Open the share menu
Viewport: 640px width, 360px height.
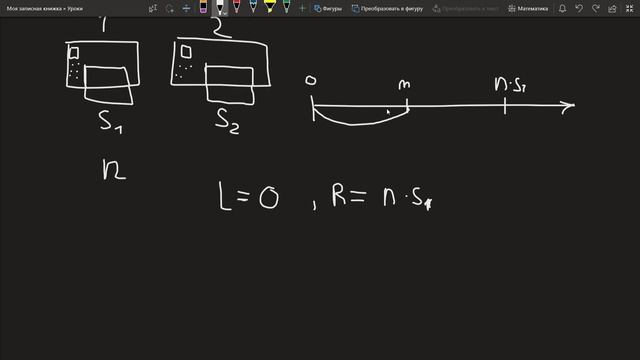tap(612, 9)
